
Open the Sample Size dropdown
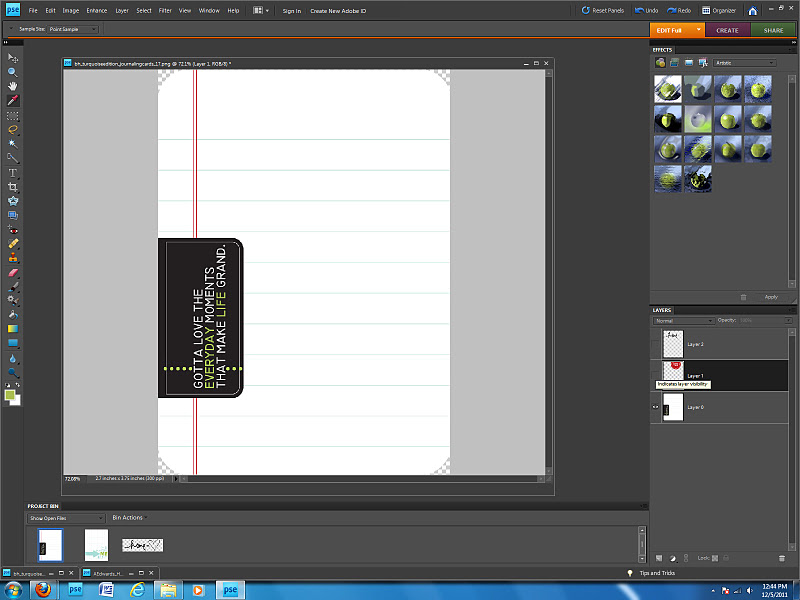point(72,29)
